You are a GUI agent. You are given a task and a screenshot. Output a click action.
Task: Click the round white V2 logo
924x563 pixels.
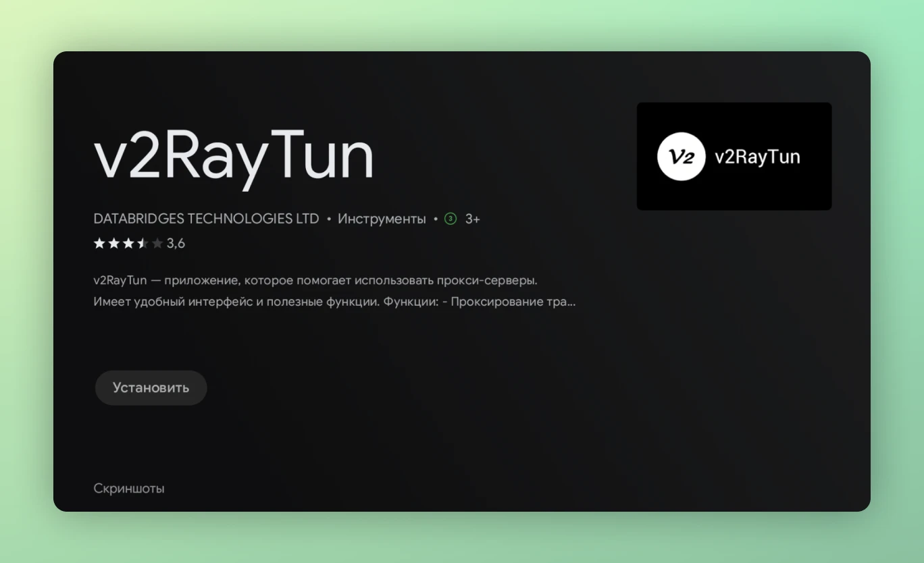(681, 157)
